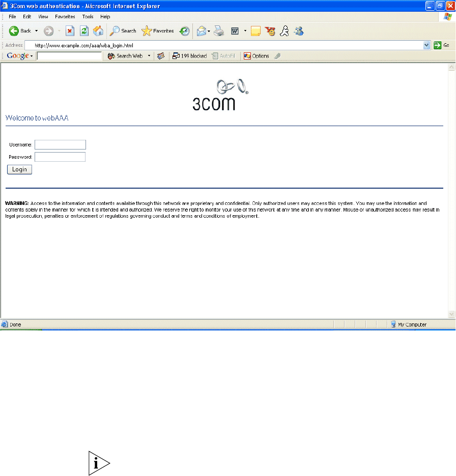Open the Back history dropdown arrow
The width and height of the screenshot is (456, 476).
point(37,31)
